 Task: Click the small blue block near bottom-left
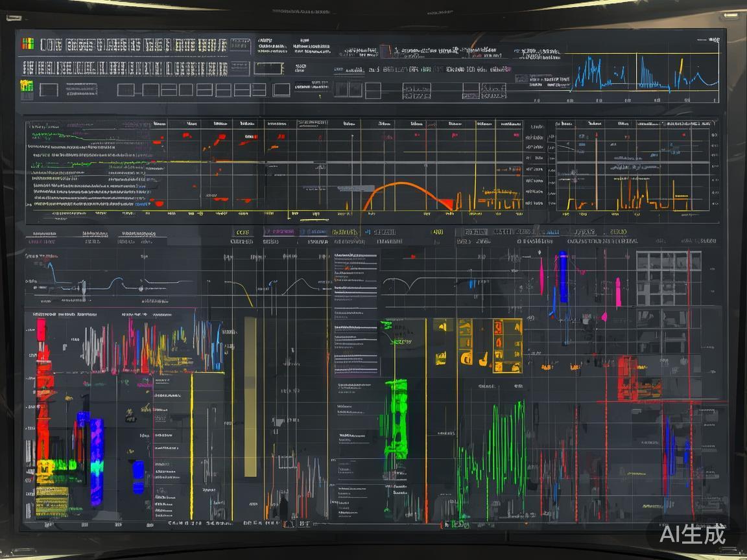click(x=138, y=476)
